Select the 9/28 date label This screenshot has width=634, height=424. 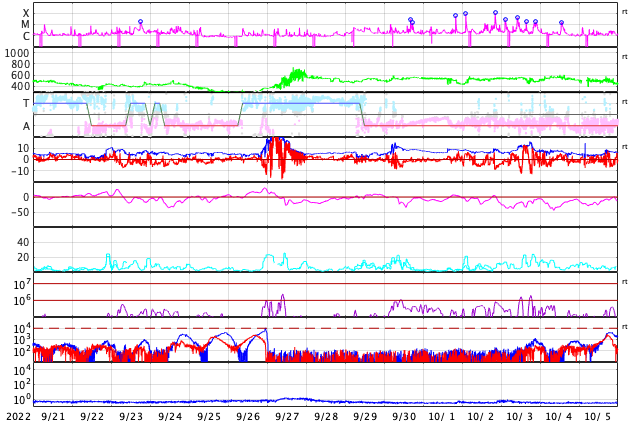click(326, 417)
